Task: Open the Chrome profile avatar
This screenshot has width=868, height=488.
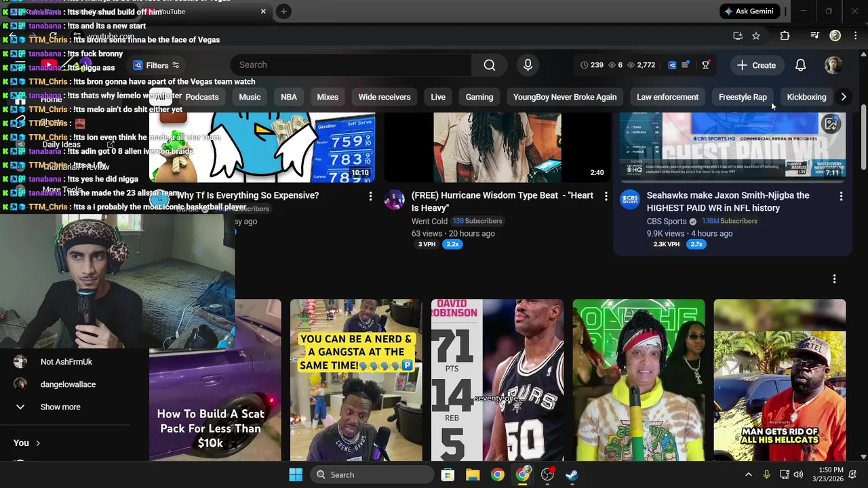Action: 835,36
